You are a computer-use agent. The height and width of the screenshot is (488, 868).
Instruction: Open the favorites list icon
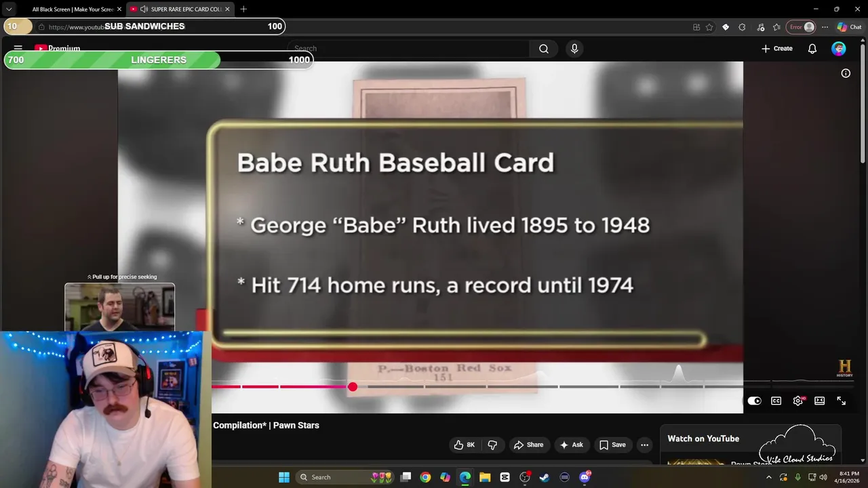pos(776,27)
